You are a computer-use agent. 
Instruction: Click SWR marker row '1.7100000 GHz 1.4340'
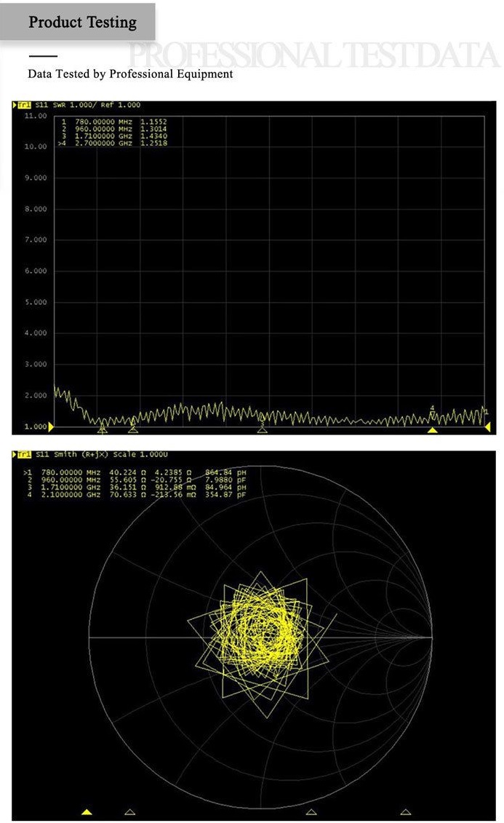tap(113, 136)
